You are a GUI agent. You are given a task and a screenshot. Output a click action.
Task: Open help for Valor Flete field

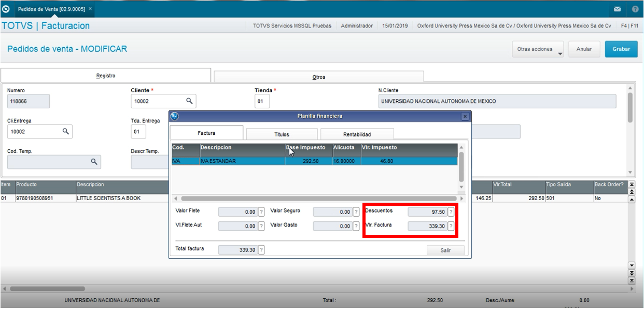click(261, 212)
